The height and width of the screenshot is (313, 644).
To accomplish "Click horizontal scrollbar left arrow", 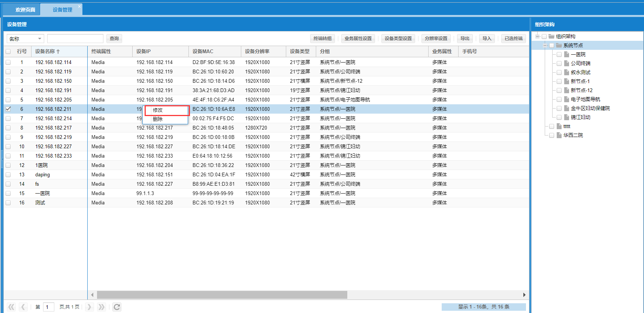I will pos(92,295).
